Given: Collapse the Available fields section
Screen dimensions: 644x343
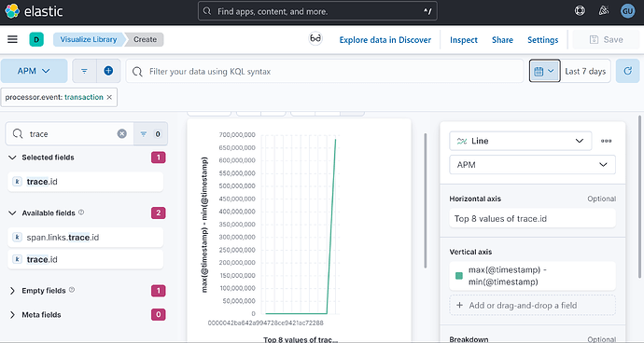Looking at the screenshot, I should click(12, 213).
